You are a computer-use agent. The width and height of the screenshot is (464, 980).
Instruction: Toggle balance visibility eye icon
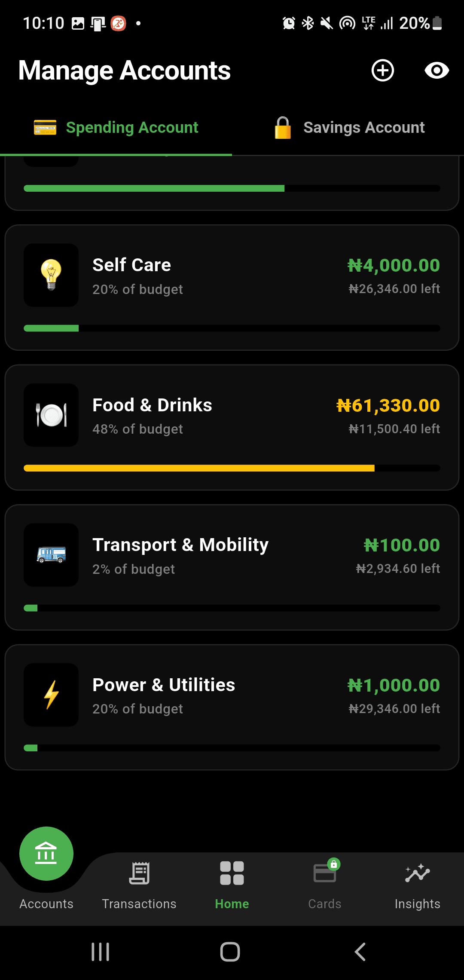[x=437, y=70]
